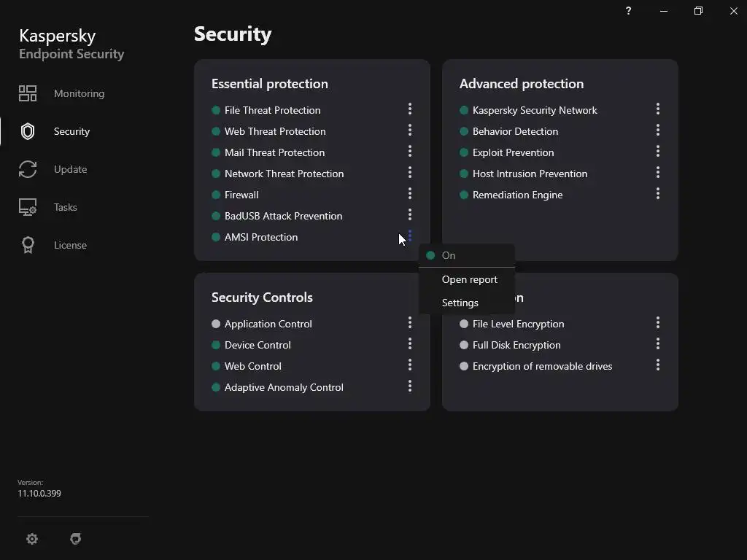Open the Kaspersky Security Network options menu
This screenshot has width=747, height=560.
tap(658, 109)
